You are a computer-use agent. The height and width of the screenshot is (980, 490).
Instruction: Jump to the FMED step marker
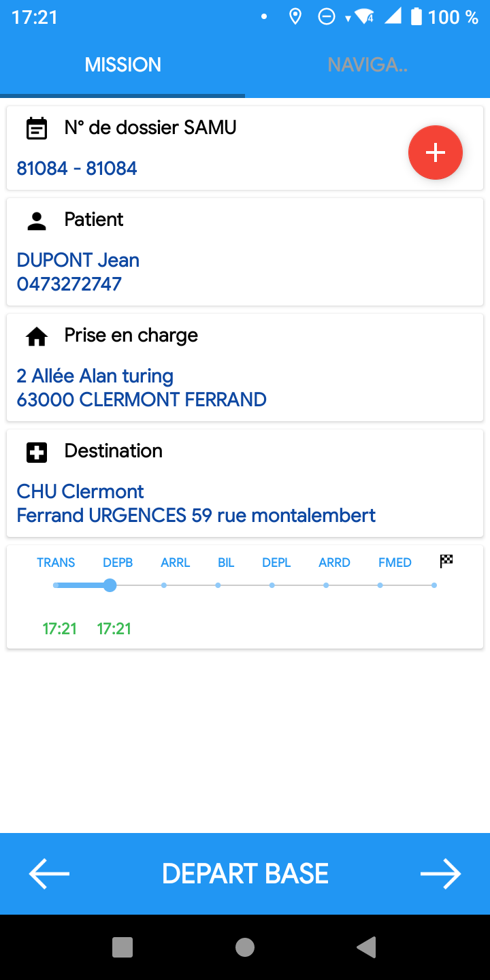(380, 585)
